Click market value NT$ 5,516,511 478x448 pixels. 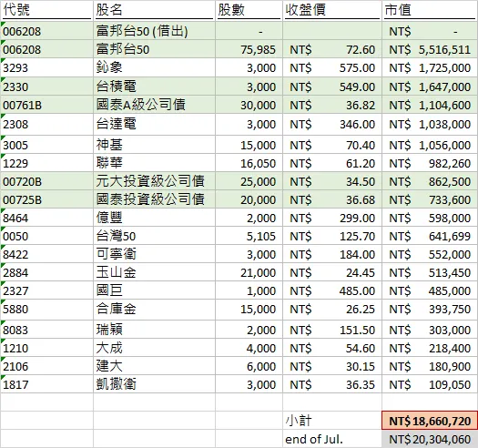click(430, 49)
